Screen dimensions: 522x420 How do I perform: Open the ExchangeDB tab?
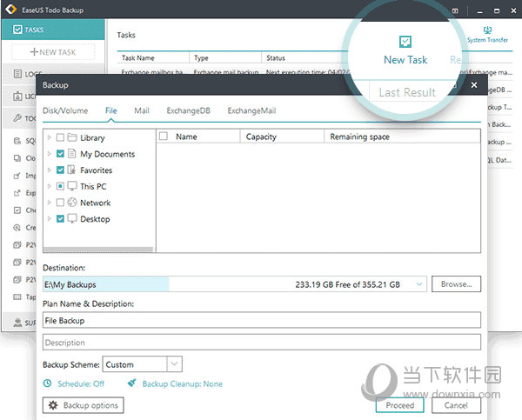pos(189,110)
